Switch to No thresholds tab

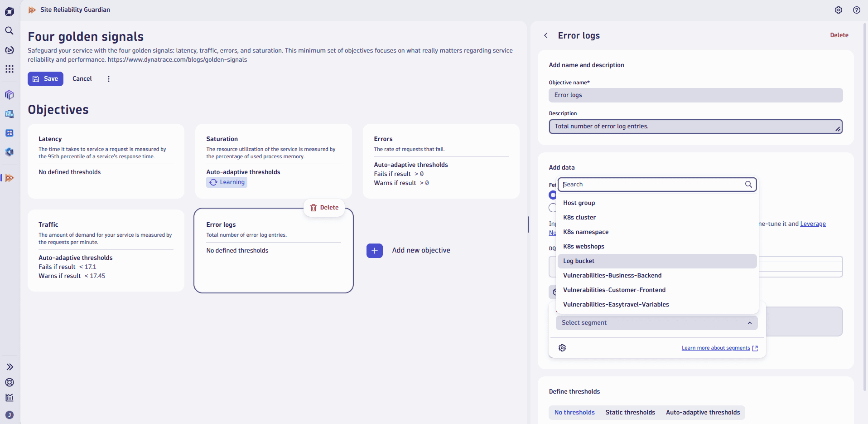pos(574,413)
